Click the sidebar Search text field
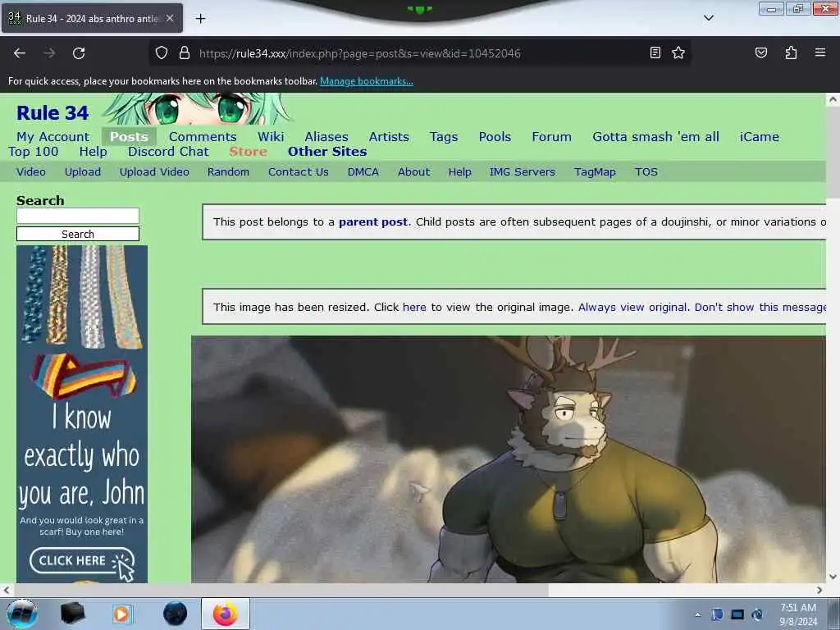 point(78,216)
